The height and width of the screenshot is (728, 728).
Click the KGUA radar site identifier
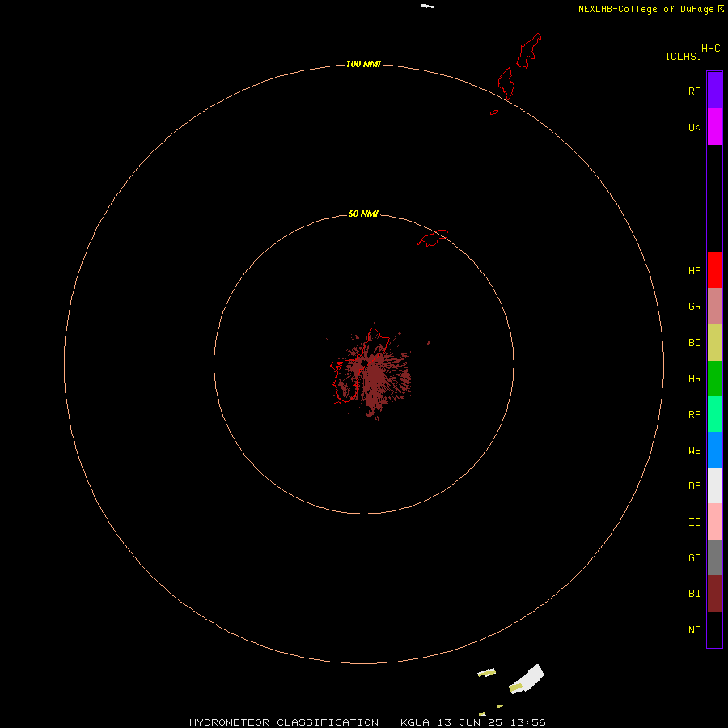pyautogui.click(x=416, y=722)
